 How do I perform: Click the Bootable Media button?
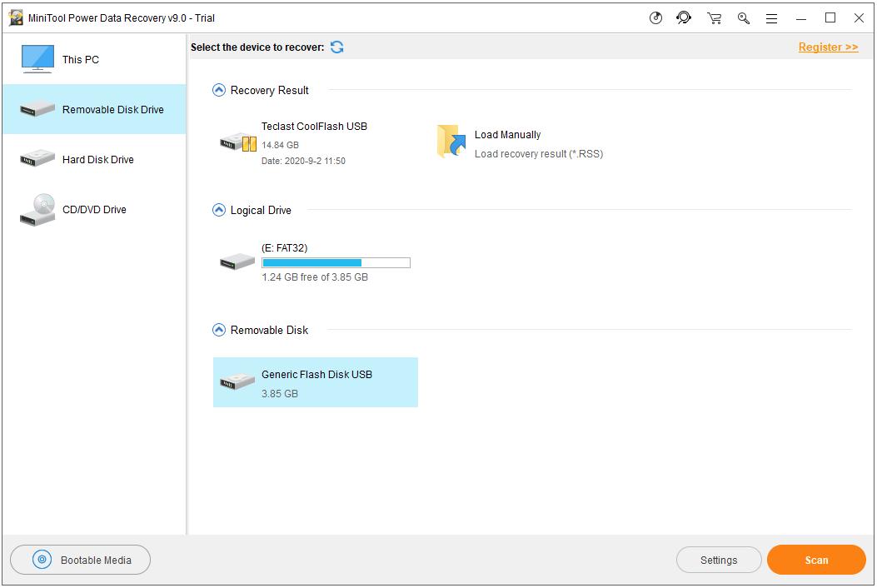point(80,560)
